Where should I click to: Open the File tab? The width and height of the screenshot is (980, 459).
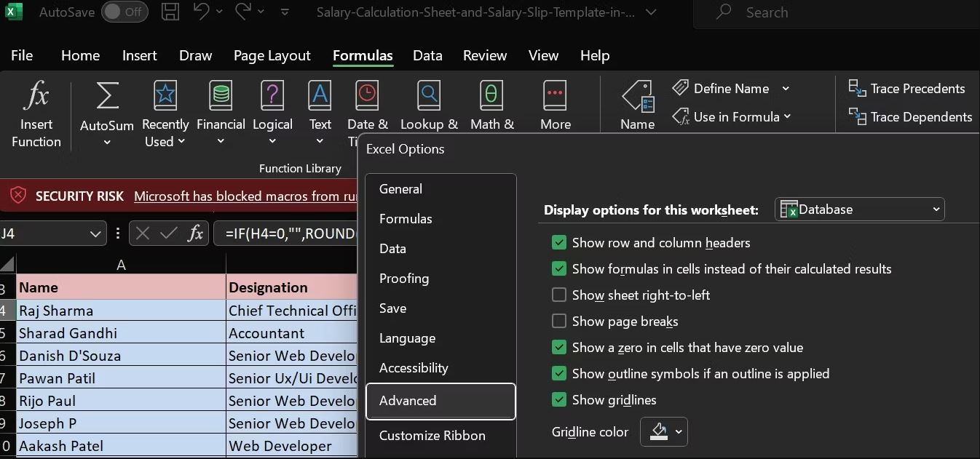(22, 55)
